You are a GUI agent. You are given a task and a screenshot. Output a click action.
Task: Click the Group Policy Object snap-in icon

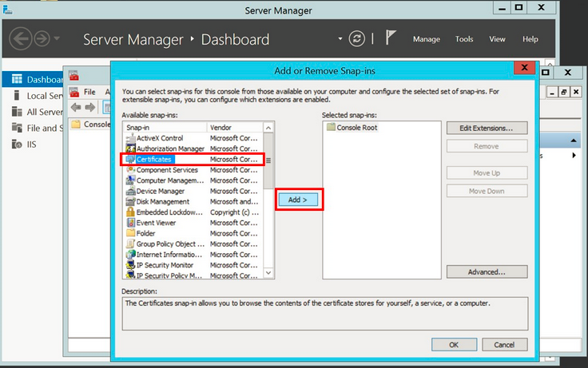(x=130, y=243)
